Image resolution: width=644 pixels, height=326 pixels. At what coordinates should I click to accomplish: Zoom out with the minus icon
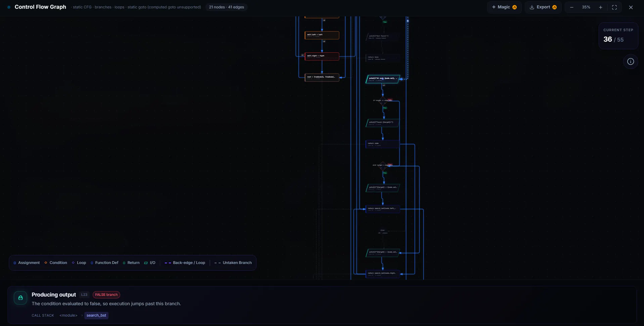571,7
